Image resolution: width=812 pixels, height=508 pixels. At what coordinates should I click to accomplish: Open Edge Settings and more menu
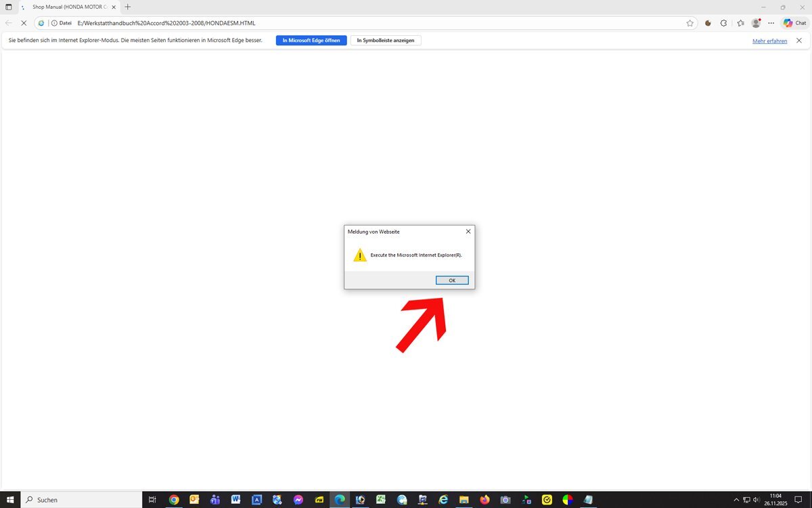pyautogui.click(x=771, y=23)
